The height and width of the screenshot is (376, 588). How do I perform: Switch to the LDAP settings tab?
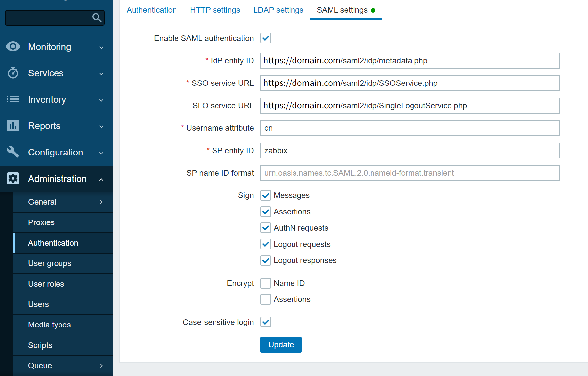point(278,10)
